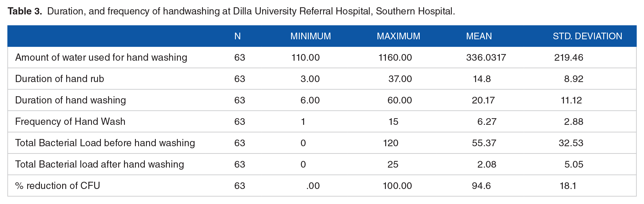Image resolution: width=644 pixels, height=204 pixels.
Task: Select the Amount of water used row label
Action: tap(101, 58)
